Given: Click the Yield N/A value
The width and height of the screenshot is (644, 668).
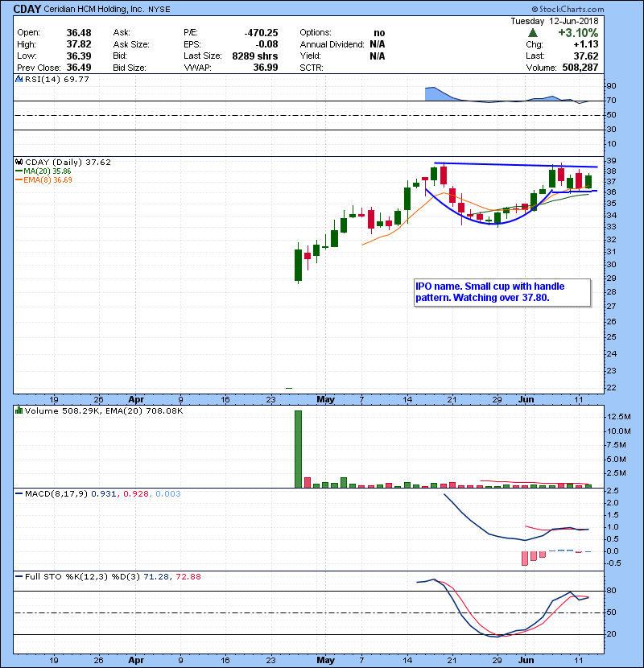Looking at the screenshot, I should pyautogui.click(x=378, y=56).
